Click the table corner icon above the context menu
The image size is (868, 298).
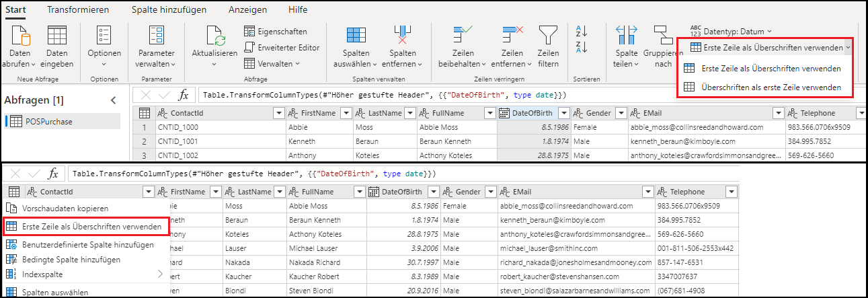tap(13, 192)
